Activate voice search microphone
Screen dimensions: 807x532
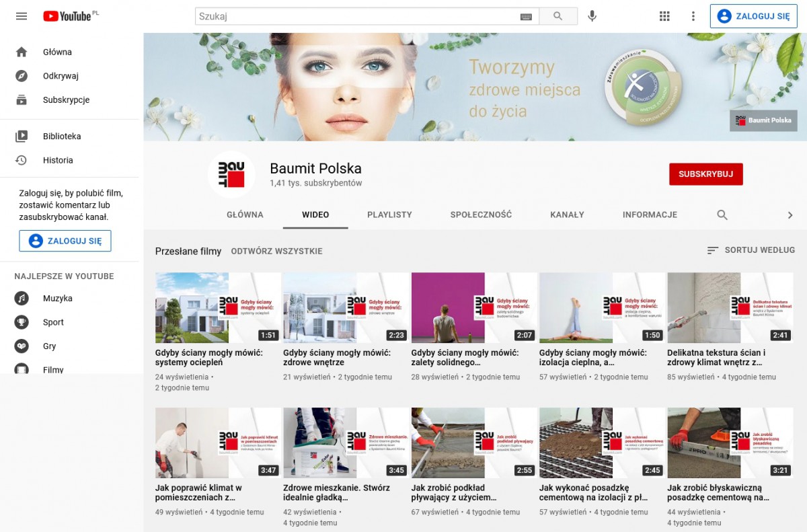592,16
